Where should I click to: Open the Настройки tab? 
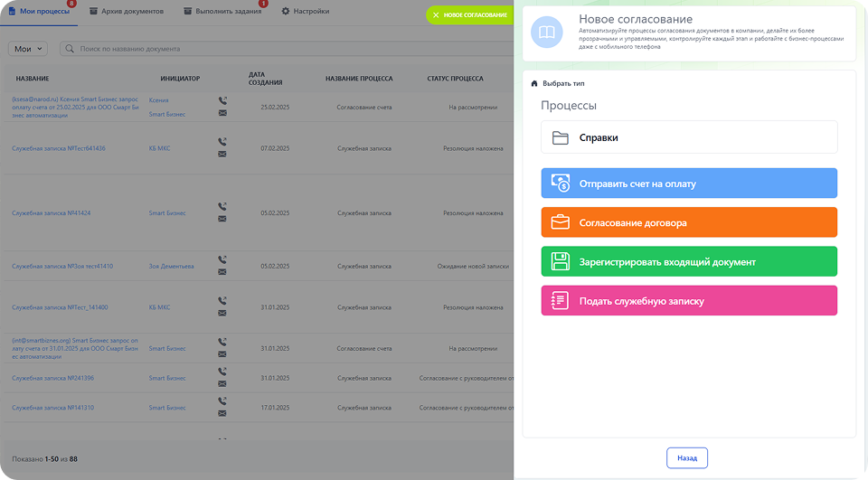tap(306, 11)
